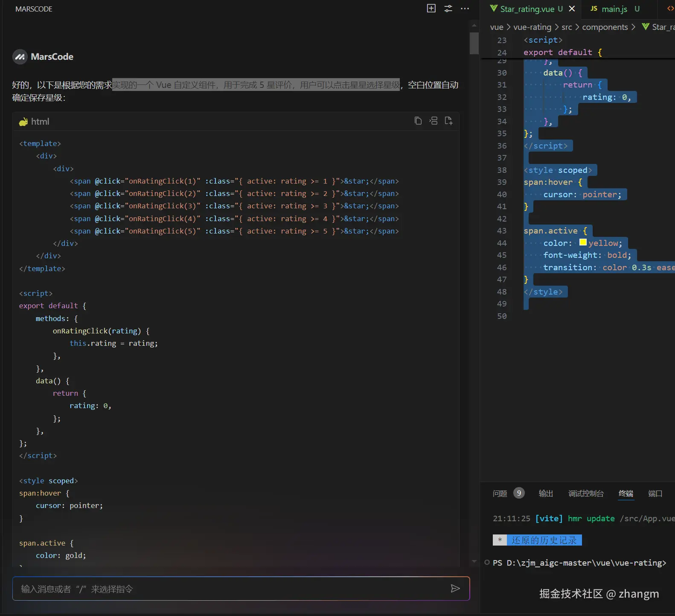
Task: Click the chat scrollbar down arrow
Action: (x=474, y=561)
